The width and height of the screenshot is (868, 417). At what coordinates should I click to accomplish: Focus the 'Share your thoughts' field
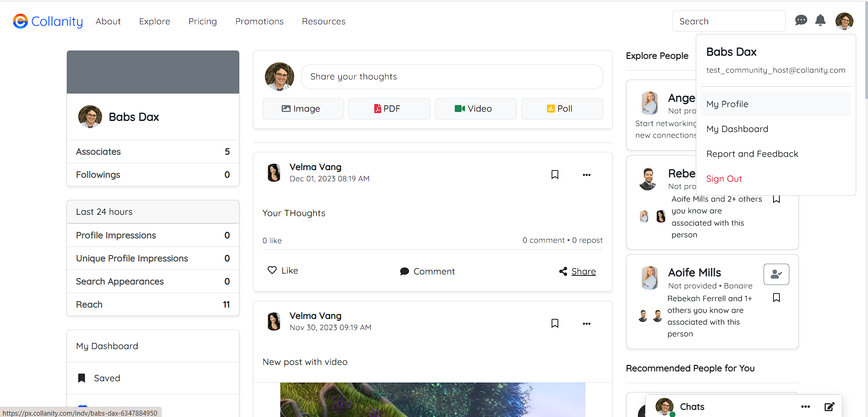[452, 76]
